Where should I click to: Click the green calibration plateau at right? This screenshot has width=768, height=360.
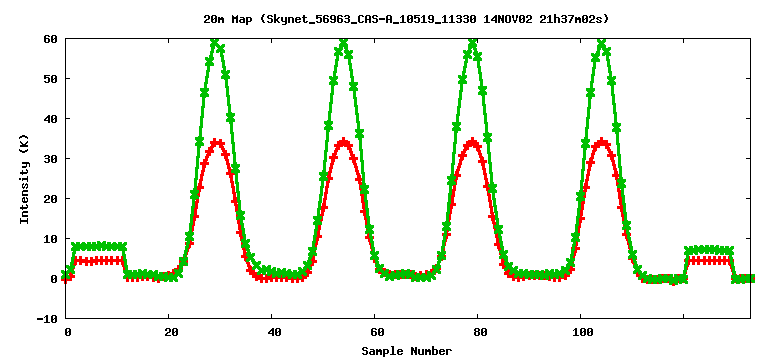coord(709,250)
